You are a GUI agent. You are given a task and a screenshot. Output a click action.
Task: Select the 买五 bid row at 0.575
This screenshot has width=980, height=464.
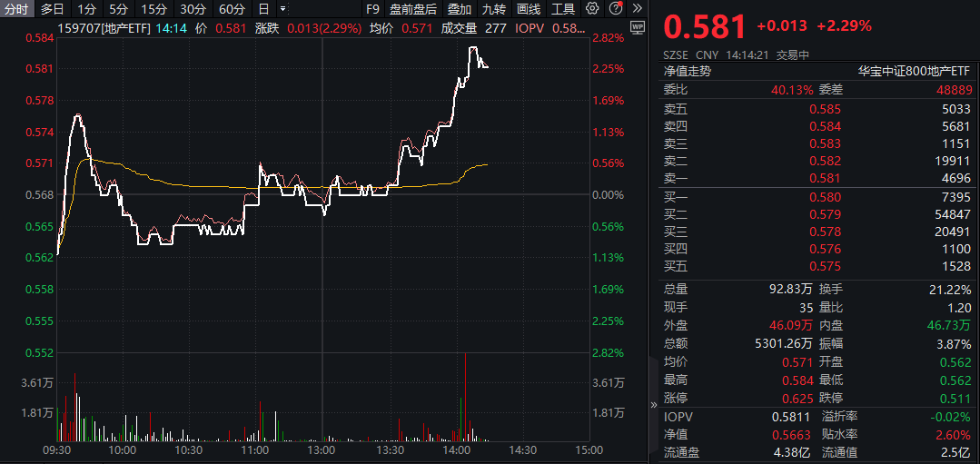(817, 267)
